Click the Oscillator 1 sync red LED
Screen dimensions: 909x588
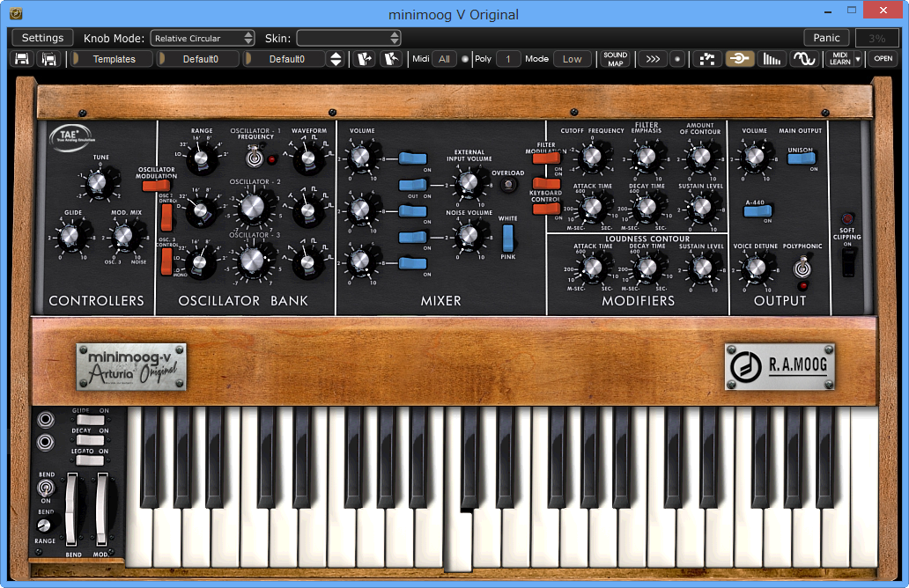tap(271, 159)
